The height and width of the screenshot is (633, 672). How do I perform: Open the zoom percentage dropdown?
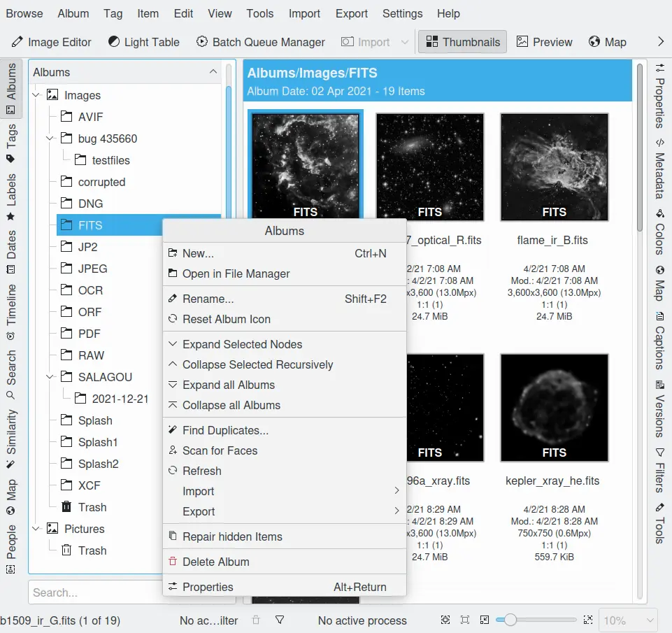click(x=629, y=620)
